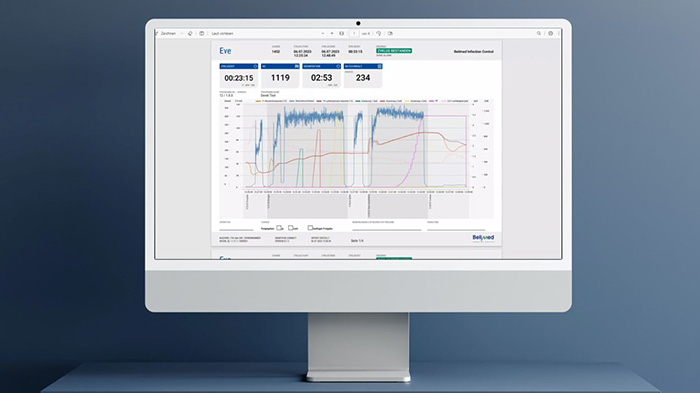Click the Eve report title
This screenshot has height=393, width=700.
point(225,51)
